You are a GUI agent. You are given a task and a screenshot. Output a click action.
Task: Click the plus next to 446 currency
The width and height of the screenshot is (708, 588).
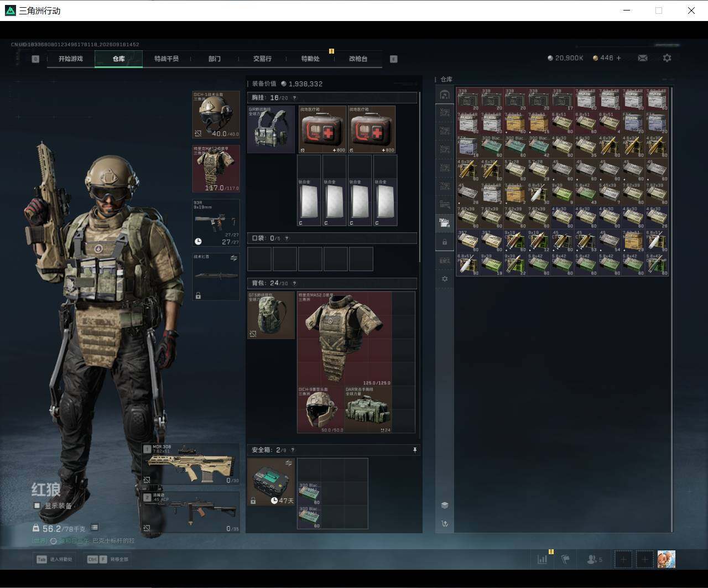click(x=618, y=58)
